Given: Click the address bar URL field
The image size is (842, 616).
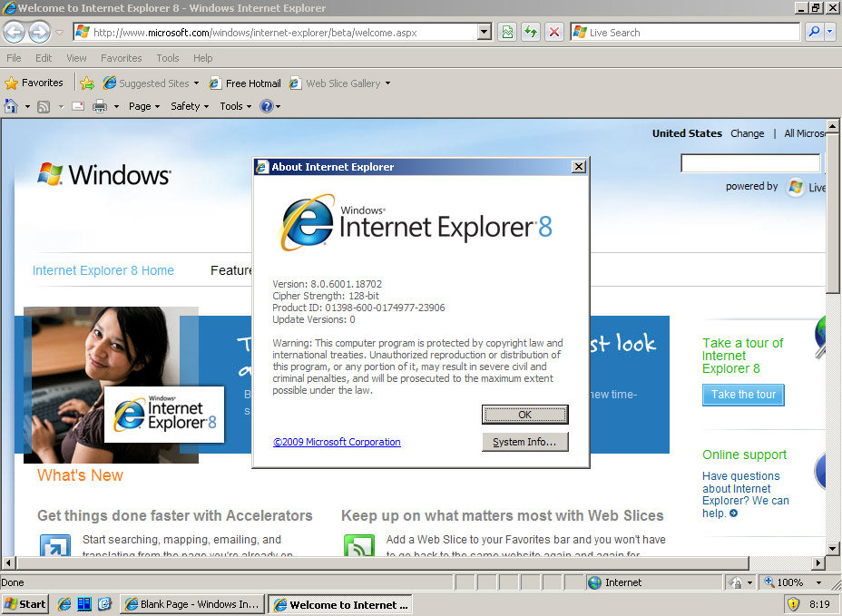Looking at the screenshot, I should point(275,33).
